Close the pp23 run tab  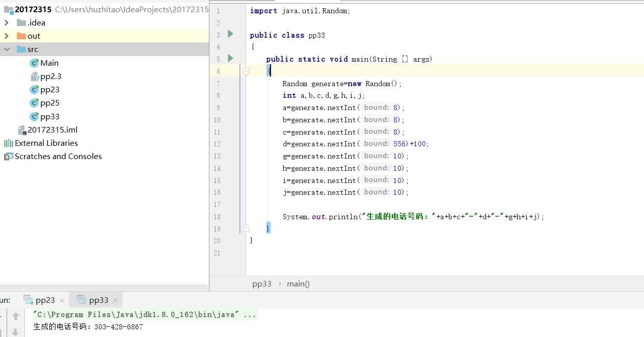click(62, 301)
